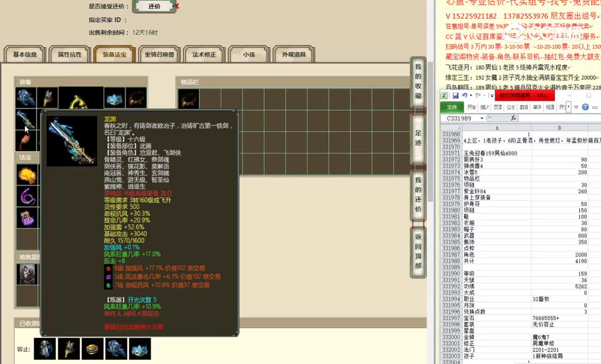Switch to the 数据 ribbon tab

pos(523,107)
